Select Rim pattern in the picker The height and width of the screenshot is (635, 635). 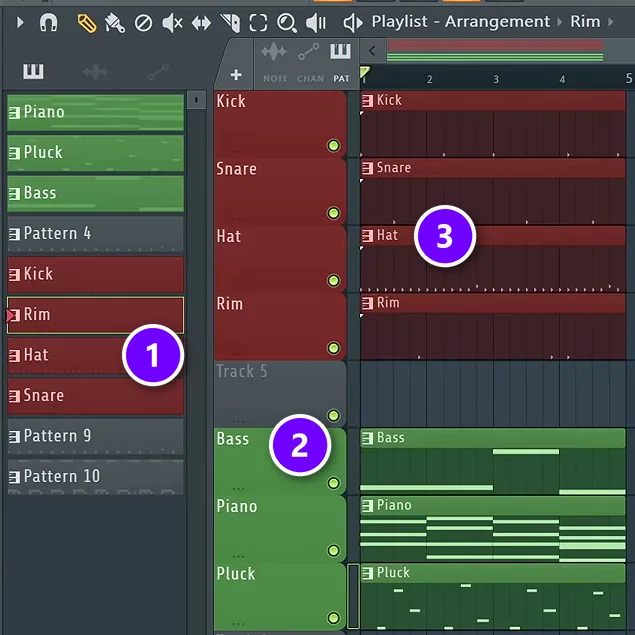click(x=96, y=315)
